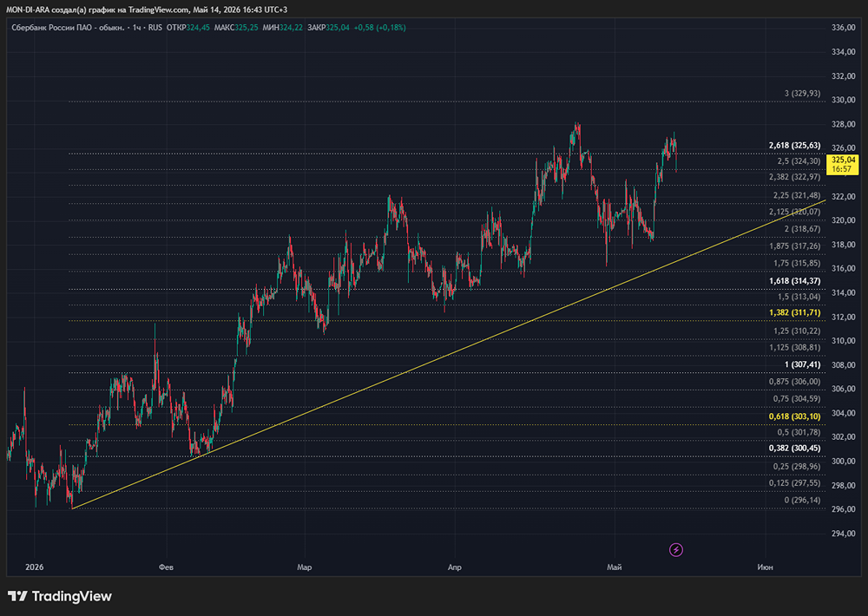Click 302,00 on the price axis

pos(844,437)
